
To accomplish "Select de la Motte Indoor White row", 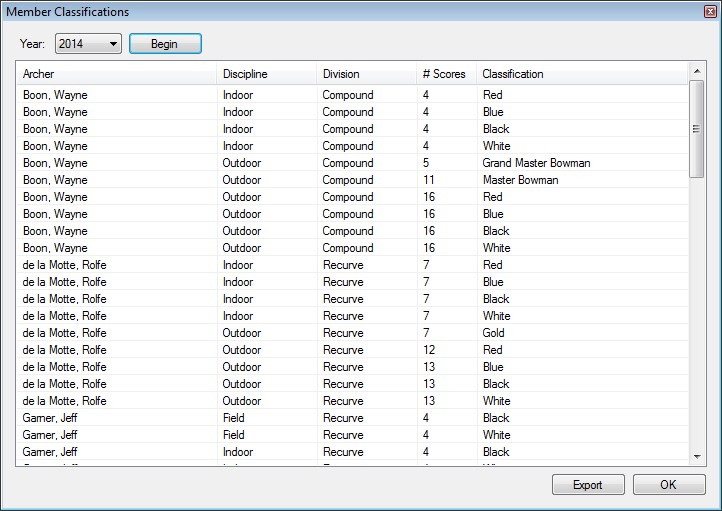I will click(x=353, y=316).
